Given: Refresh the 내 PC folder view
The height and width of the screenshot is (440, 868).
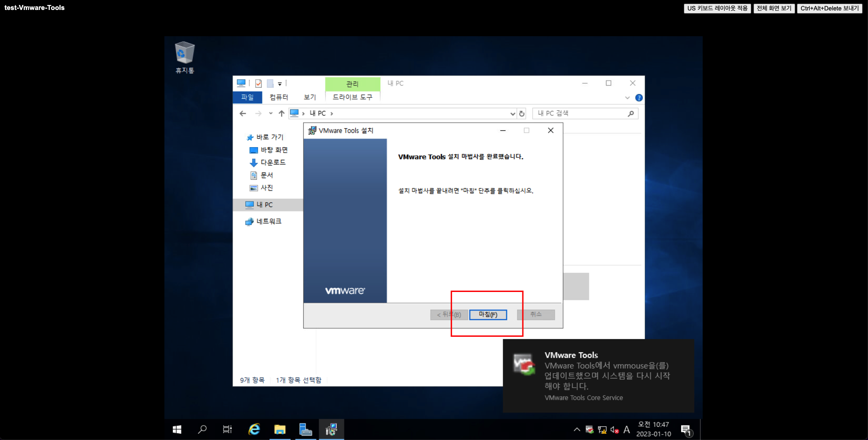Looking at the screenshot, I should 522,114.
